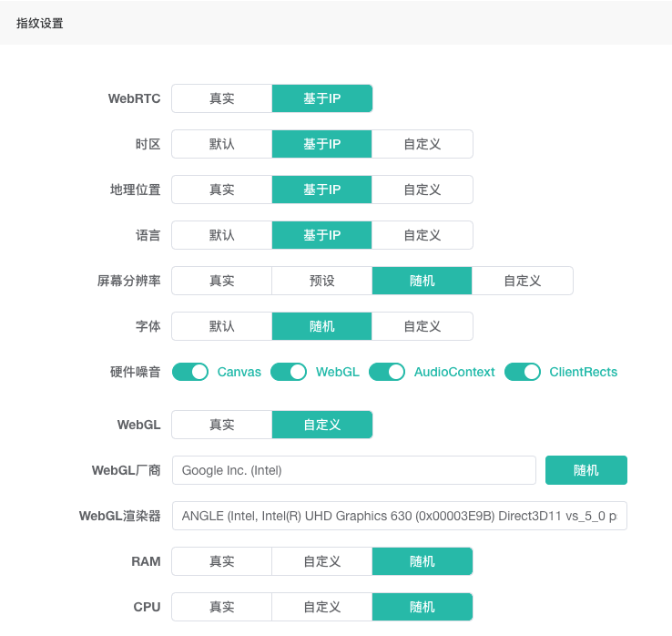Set WebRTC to 真实
The width and height of the screenshot is (672, 636).
pos(221,98)
